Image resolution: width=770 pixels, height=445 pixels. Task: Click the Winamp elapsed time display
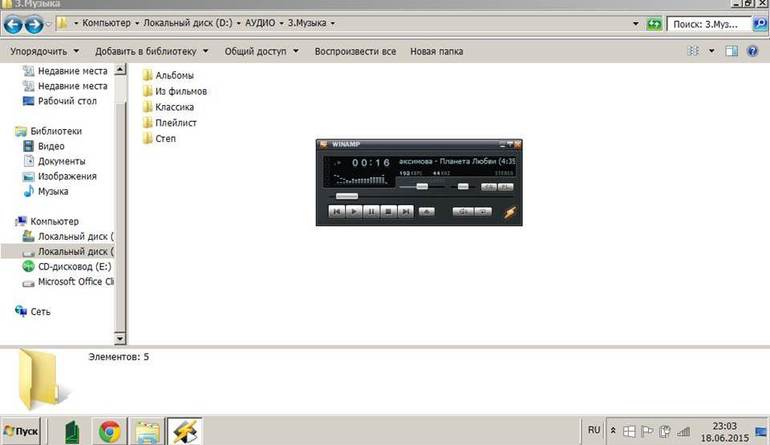371,163
